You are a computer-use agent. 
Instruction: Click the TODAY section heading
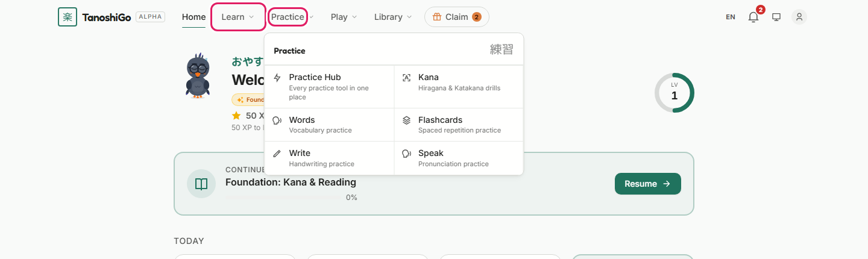click(189, 241)
